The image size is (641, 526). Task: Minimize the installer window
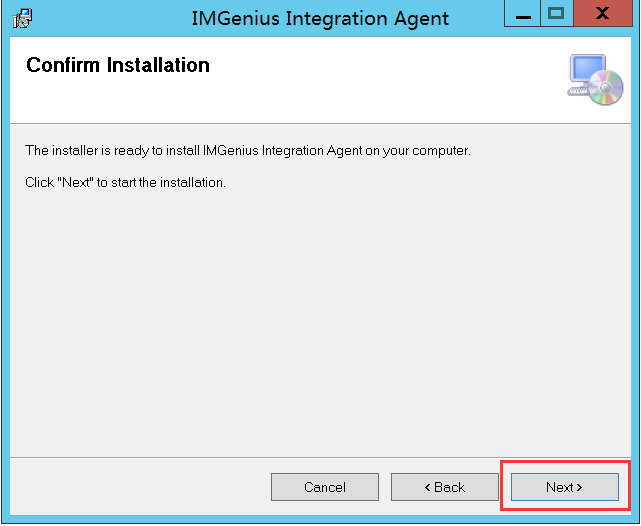[x=523, y=16]
